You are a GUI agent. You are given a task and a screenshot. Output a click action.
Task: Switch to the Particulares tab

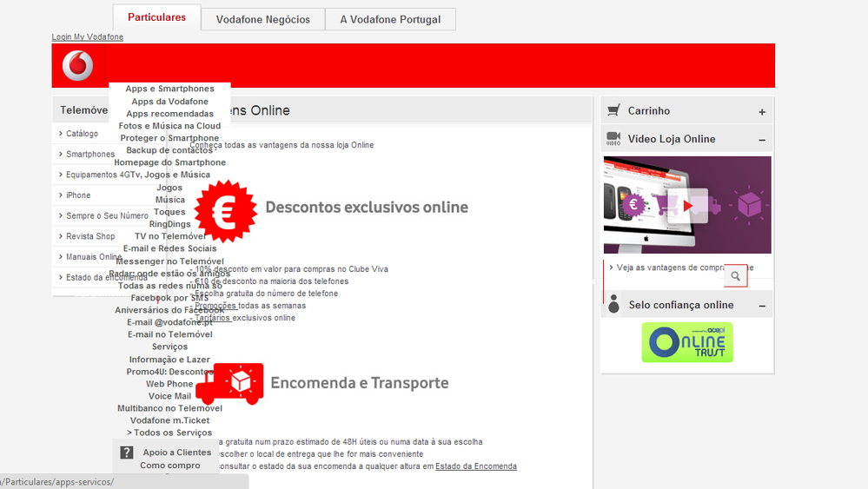tap(156, 17)
